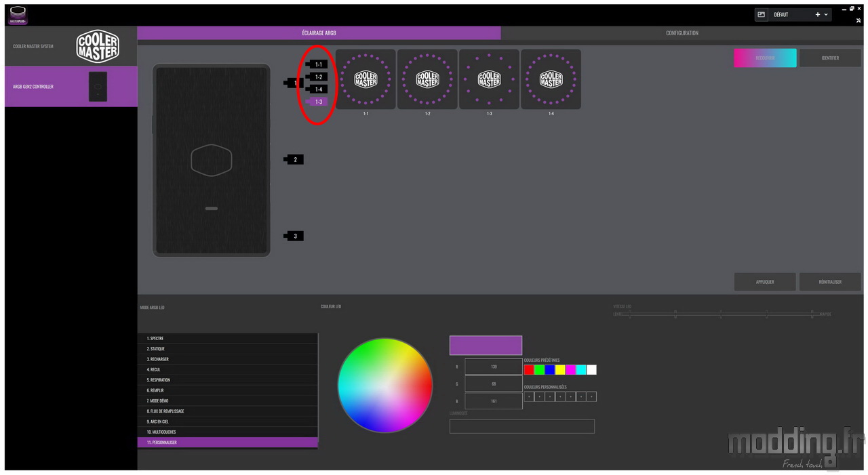
Task: Choose the 9. Arc en Ciel mode
Action: click(x=228, y=421)
